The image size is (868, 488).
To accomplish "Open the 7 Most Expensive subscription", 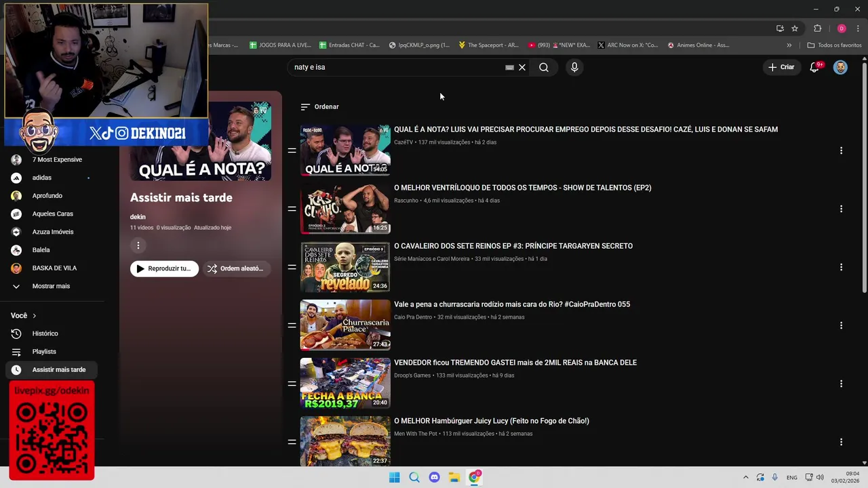I will pyautogui.click(x=52, y=160).
